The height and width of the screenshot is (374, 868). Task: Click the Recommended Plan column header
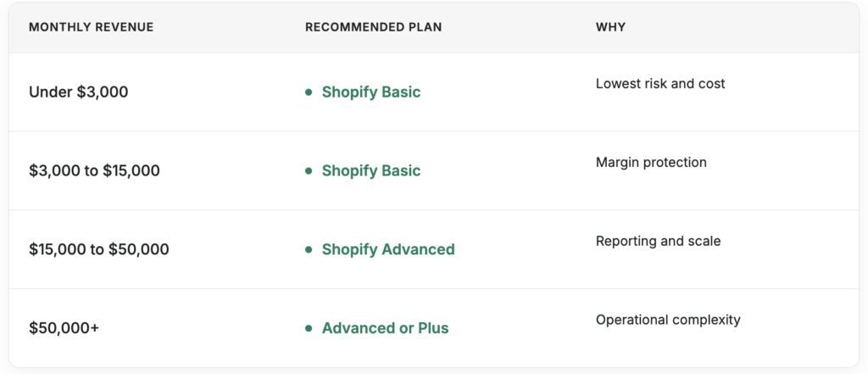[x=373, y=27]
